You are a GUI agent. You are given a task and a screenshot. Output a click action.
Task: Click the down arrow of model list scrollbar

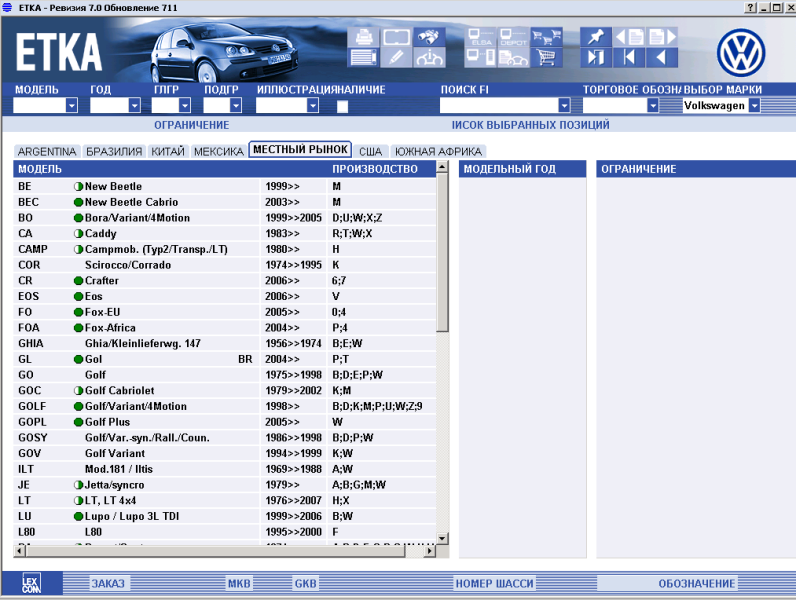tap(443, 538)
